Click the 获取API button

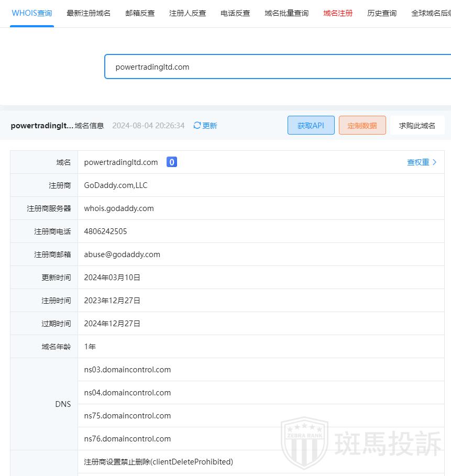click(311, 126)
